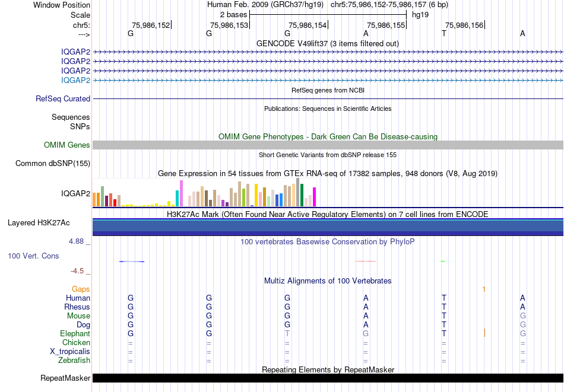Open the H3K27Ac Mark track title
This screenshot has height=392, width=564.
point(328,215)
